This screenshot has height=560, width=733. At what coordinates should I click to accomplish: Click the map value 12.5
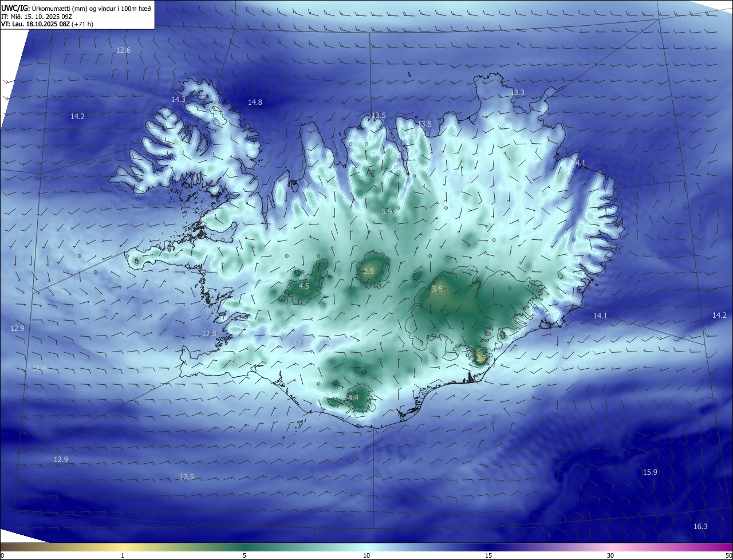[187, 477]
